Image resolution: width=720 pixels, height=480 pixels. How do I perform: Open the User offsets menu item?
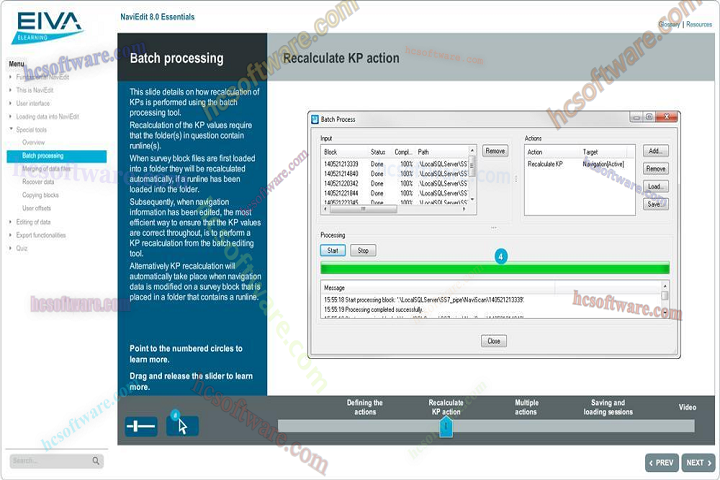pos(37,208)
